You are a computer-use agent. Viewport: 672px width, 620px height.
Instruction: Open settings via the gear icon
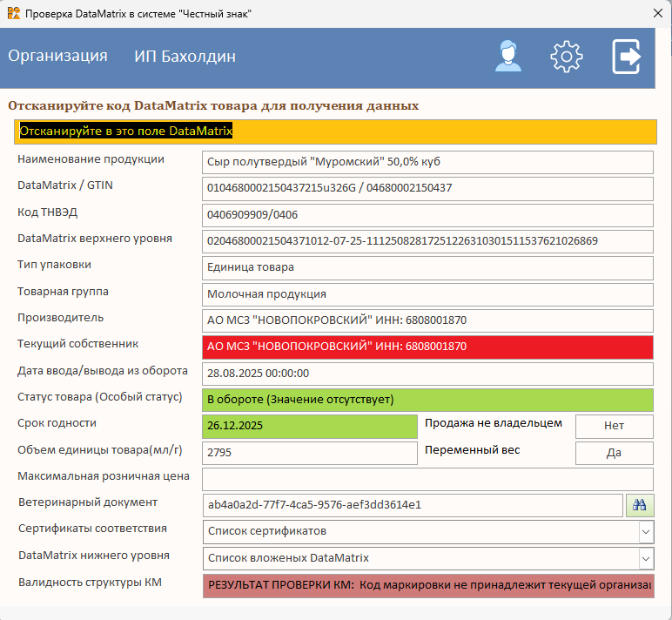tap(566, 57)
